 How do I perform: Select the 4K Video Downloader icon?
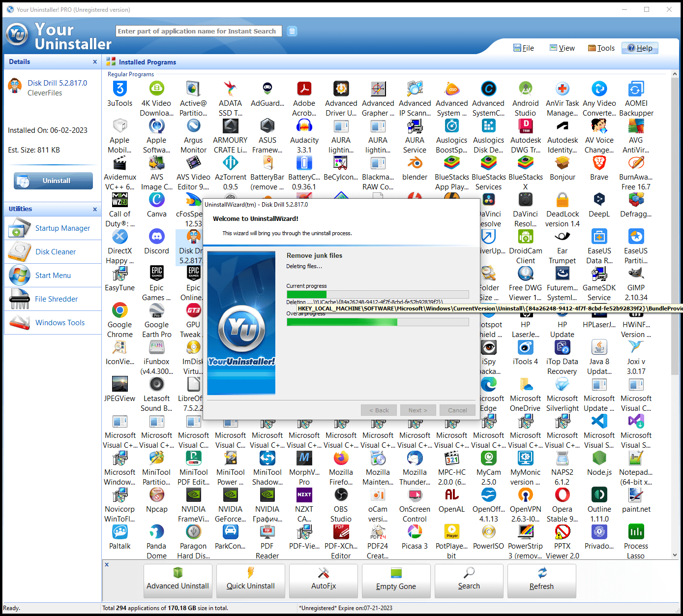(x=156, y=89)
